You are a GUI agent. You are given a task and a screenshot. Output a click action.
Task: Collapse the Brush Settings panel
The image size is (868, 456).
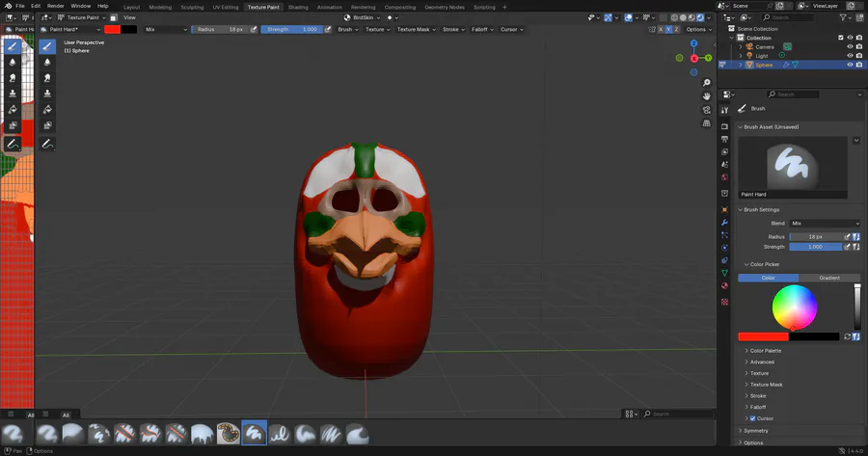click(761, 210)
